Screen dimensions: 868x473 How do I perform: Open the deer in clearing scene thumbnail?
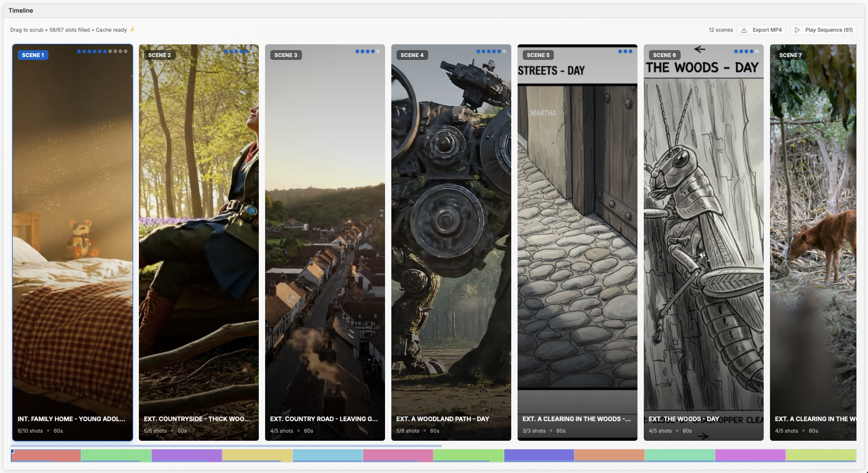[x=813, y=243]
